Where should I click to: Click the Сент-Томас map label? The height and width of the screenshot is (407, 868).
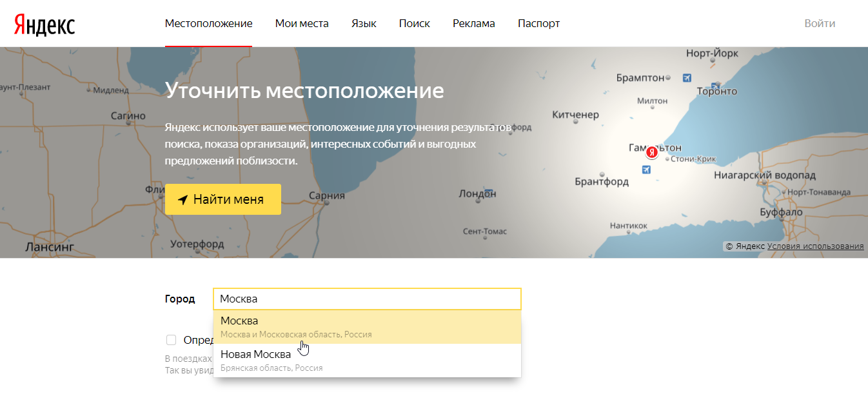click(x=485, y=232)
